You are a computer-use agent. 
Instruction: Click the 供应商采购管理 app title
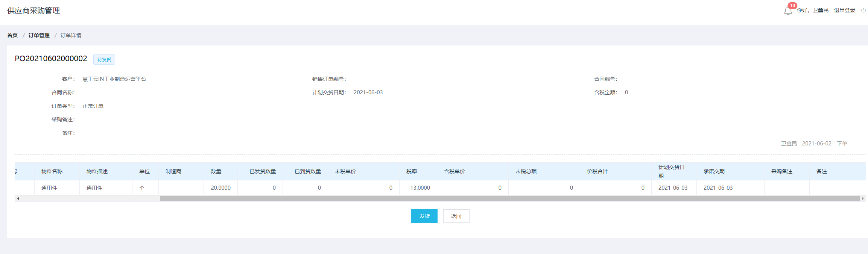[x=33, y=11]
